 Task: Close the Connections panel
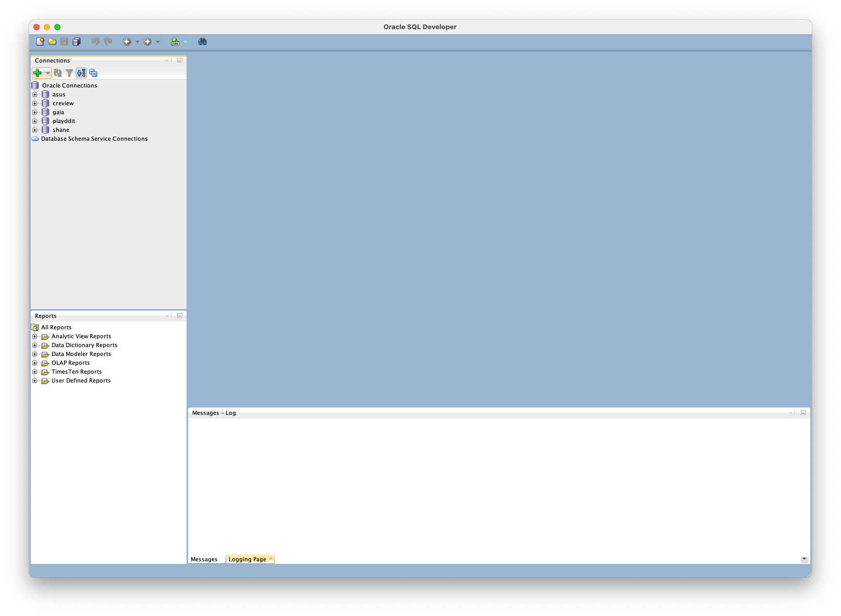coord(167,60)
